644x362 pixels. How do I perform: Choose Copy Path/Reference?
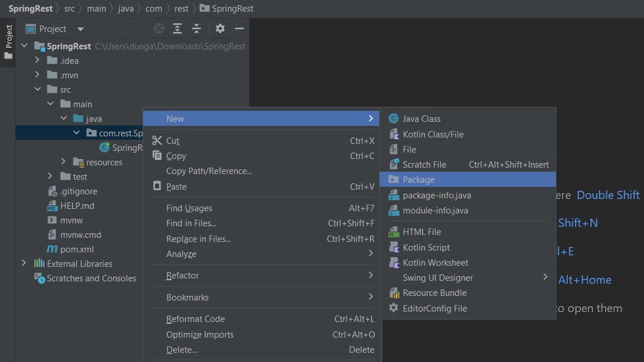[261, 171]
